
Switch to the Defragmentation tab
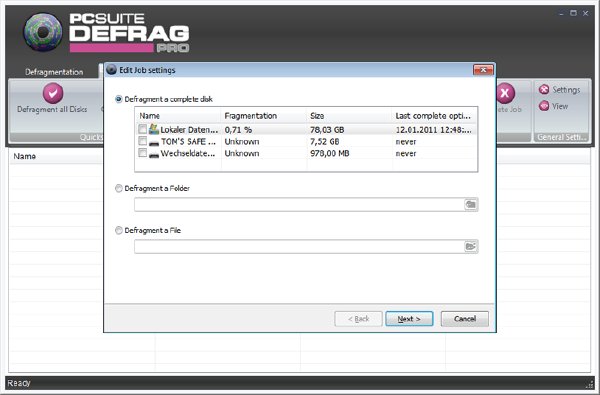[54, 72]
